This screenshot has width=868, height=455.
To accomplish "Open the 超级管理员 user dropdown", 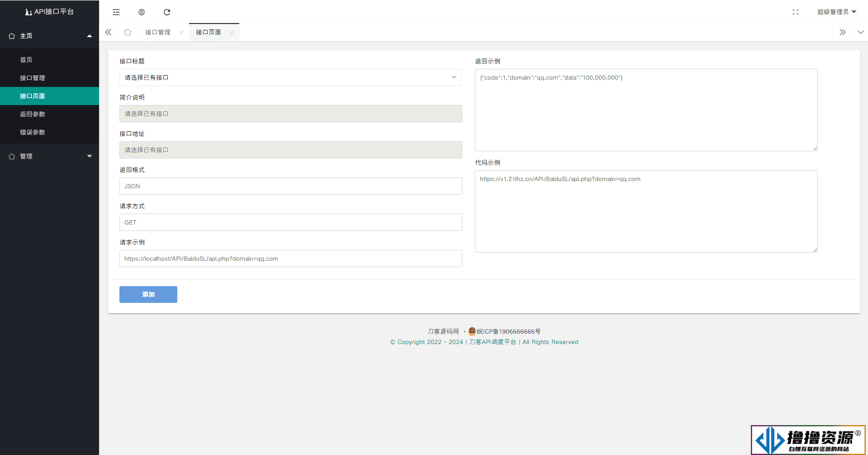I will tap(837, 12).
